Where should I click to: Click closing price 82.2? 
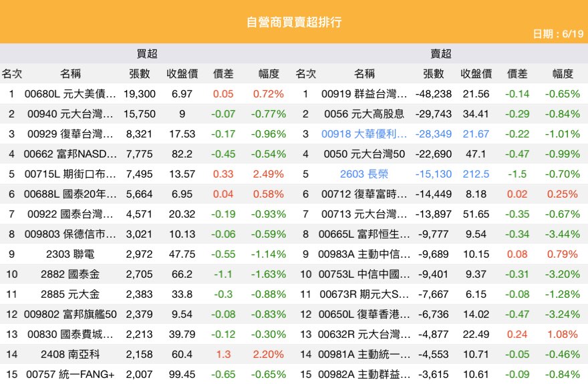coord(182,154)
